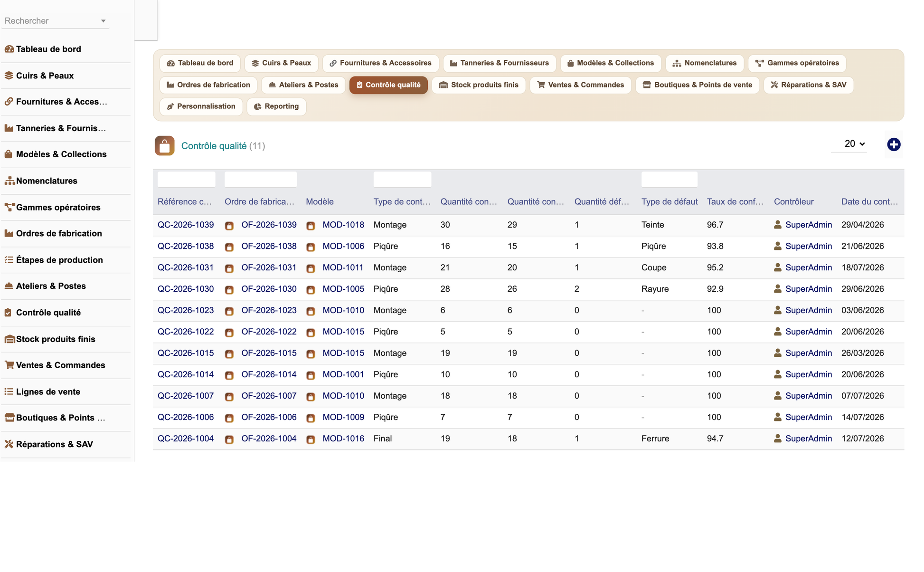Viewport: 924px width, 572px height.
Task: Sort by the Modèle column header
Action: pyautogui.click(x=320, y=201)
